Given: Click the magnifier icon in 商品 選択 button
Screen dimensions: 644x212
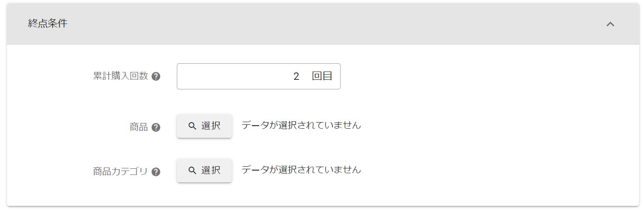Looking at the screenshot, I should [x=192, y=126].
